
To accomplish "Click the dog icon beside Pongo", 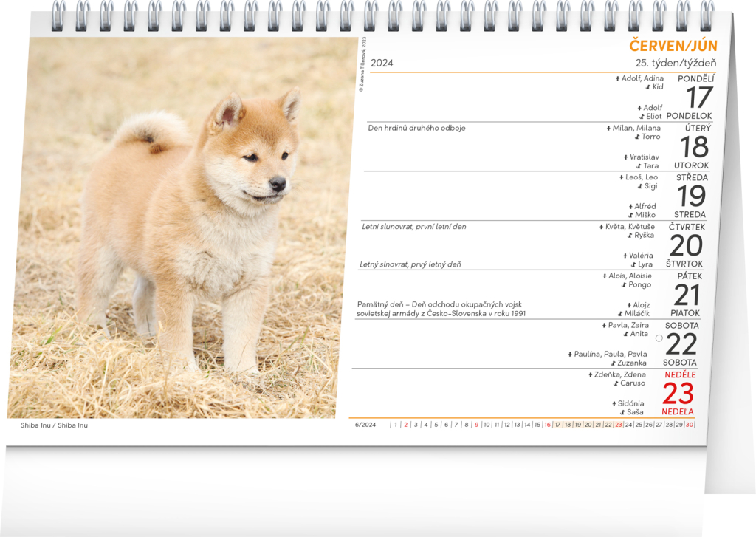I will pyautogui.click(x=624, y=285).
